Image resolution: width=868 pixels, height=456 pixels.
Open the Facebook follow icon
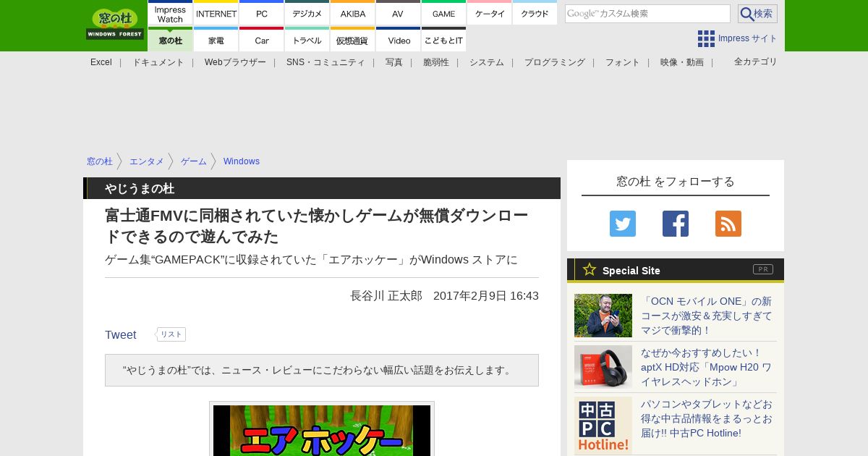click(676, 224)
